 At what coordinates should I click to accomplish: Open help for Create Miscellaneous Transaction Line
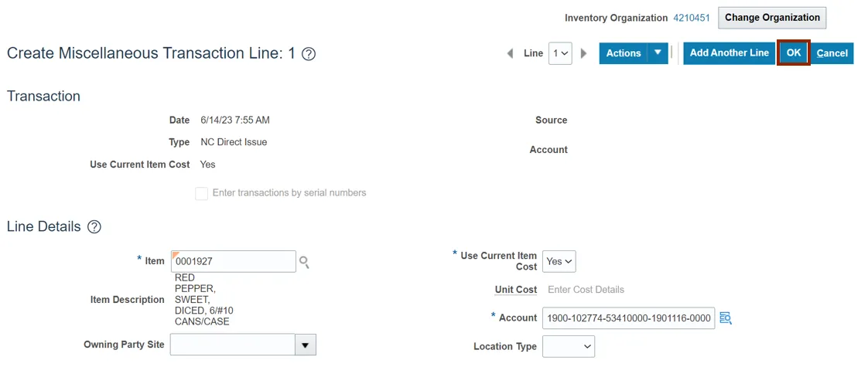(x=309, y=54)
